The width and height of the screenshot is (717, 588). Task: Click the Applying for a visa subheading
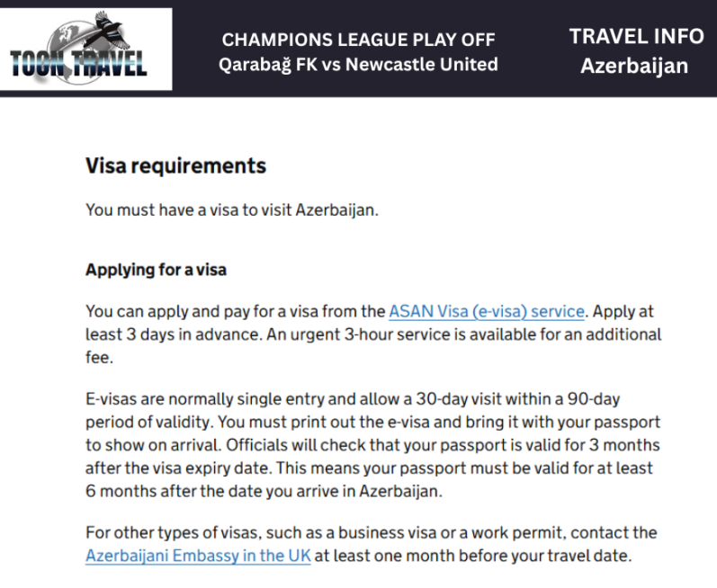[x=156, y=269]
